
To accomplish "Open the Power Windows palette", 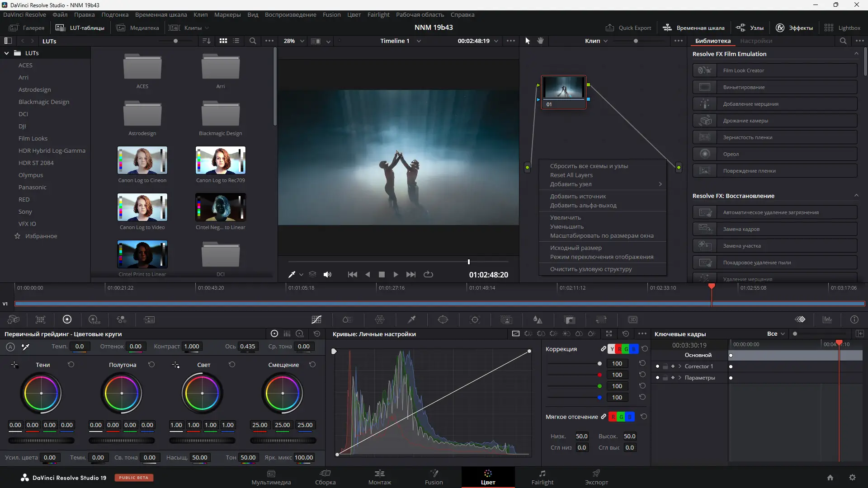I will (443, 319).
